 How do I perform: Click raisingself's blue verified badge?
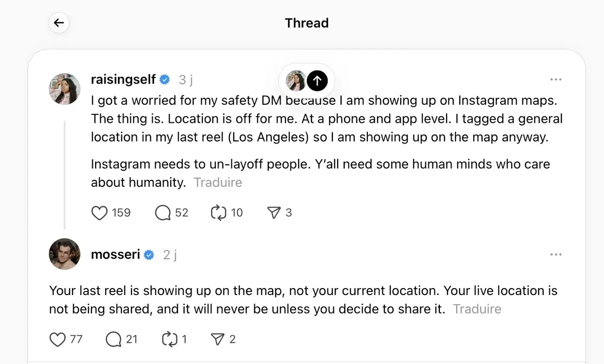coord(164,79)
